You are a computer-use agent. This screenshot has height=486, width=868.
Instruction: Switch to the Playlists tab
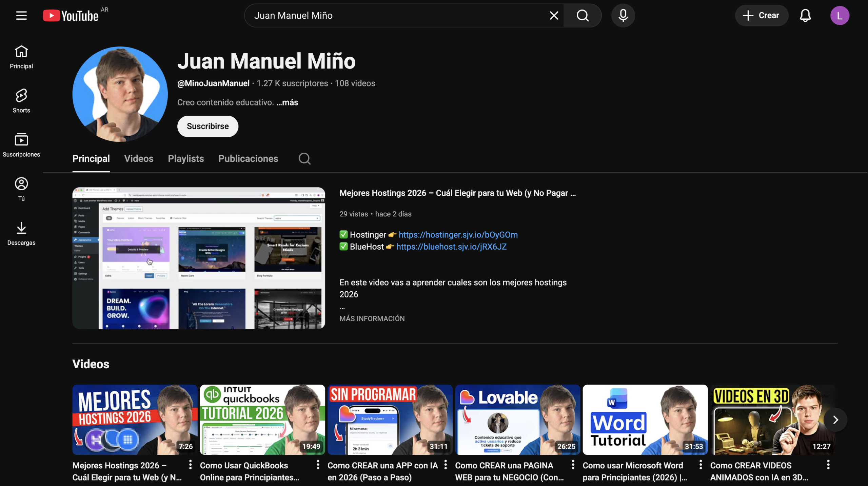point(186,159)
